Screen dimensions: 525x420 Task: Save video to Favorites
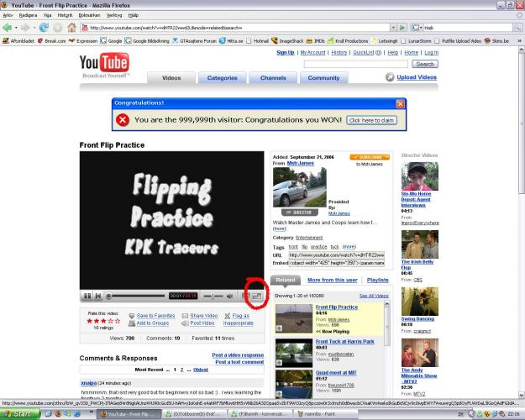click(x=155, y=315)
